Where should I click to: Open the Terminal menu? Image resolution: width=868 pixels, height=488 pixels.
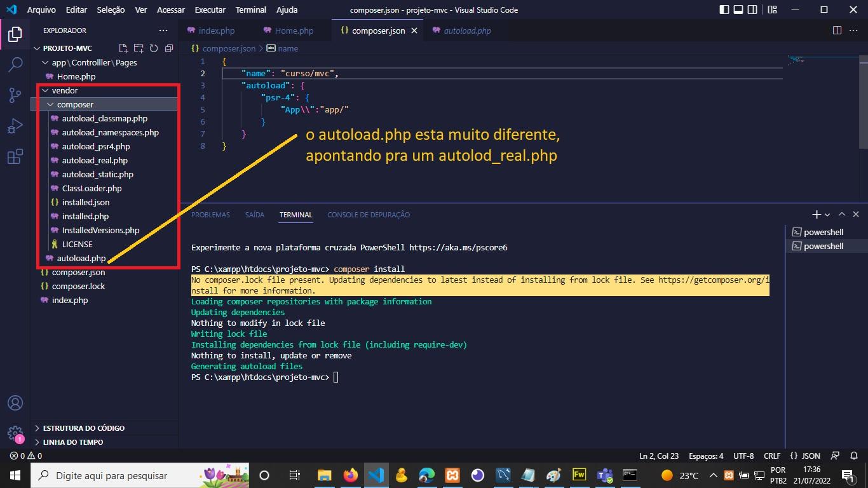pos(251,10)
